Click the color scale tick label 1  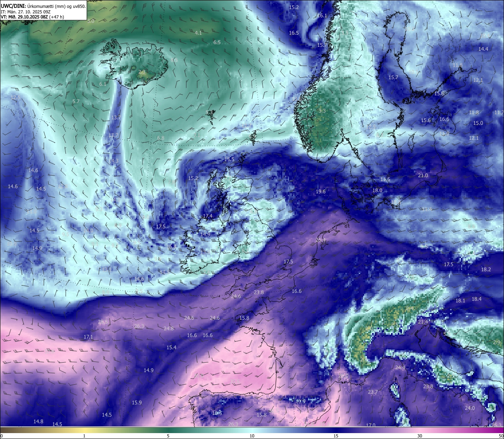tap(84, 436)
